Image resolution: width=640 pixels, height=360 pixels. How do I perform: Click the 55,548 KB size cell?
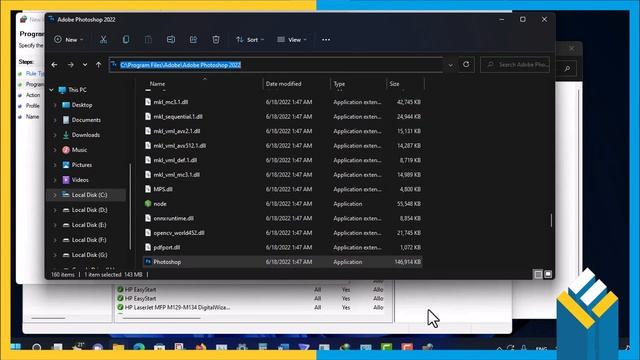tap(409, 204)
